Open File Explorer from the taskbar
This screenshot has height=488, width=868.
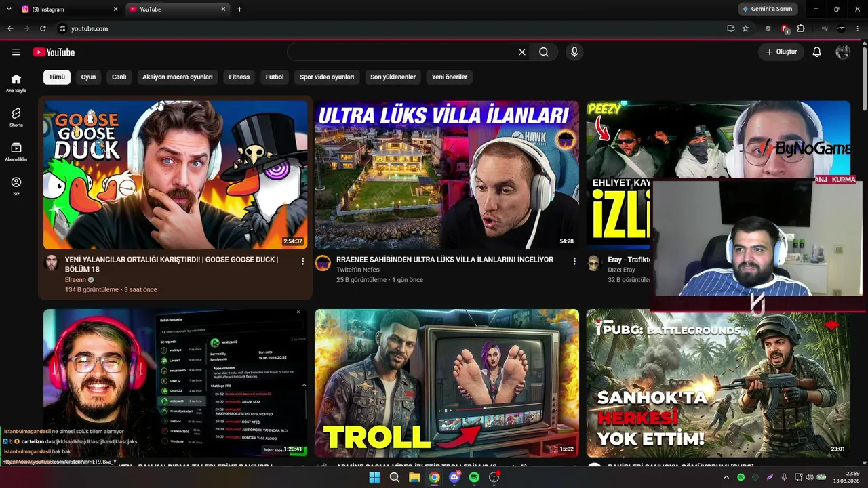click(x=414, y=477)
